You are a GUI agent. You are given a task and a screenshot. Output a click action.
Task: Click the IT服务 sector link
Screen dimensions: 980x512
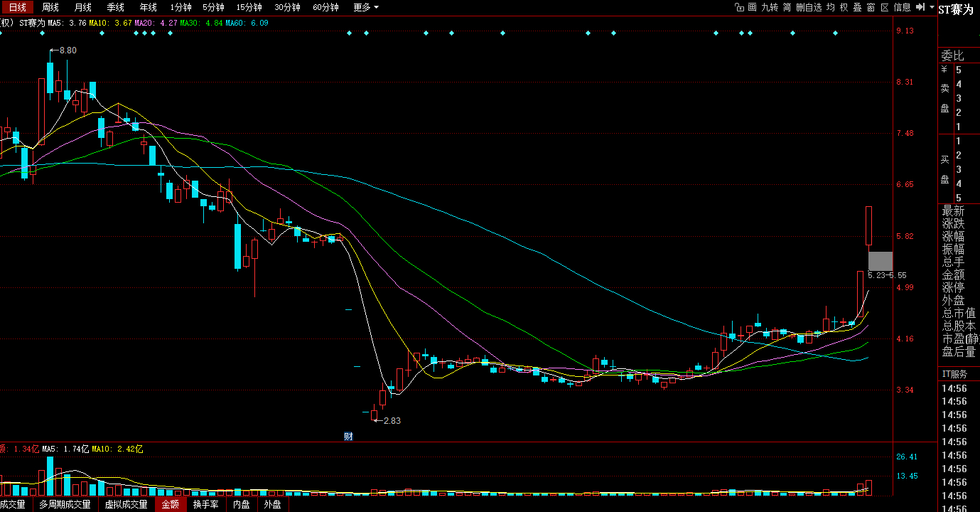[954, 374]
